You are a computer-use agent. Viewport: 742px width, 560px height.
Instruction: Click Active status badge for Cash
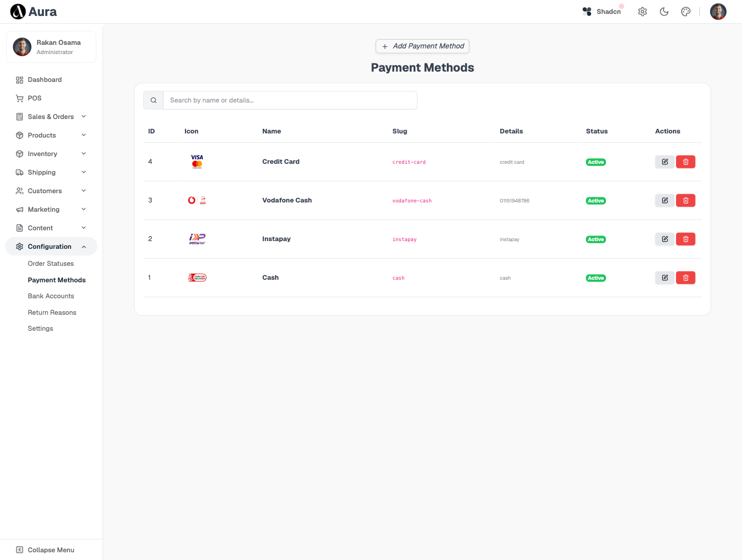(x=596, y=278)
